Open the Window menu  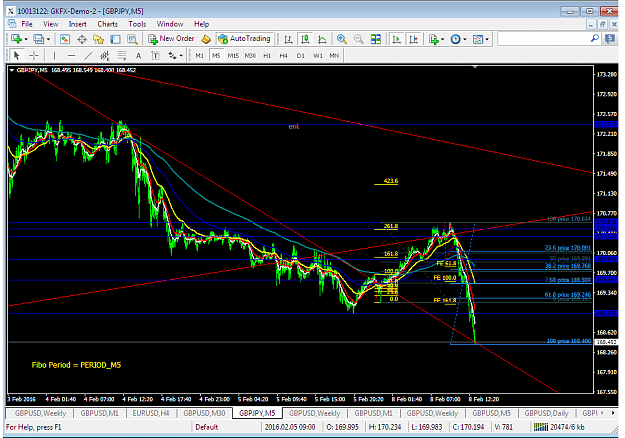coord(170,24)
